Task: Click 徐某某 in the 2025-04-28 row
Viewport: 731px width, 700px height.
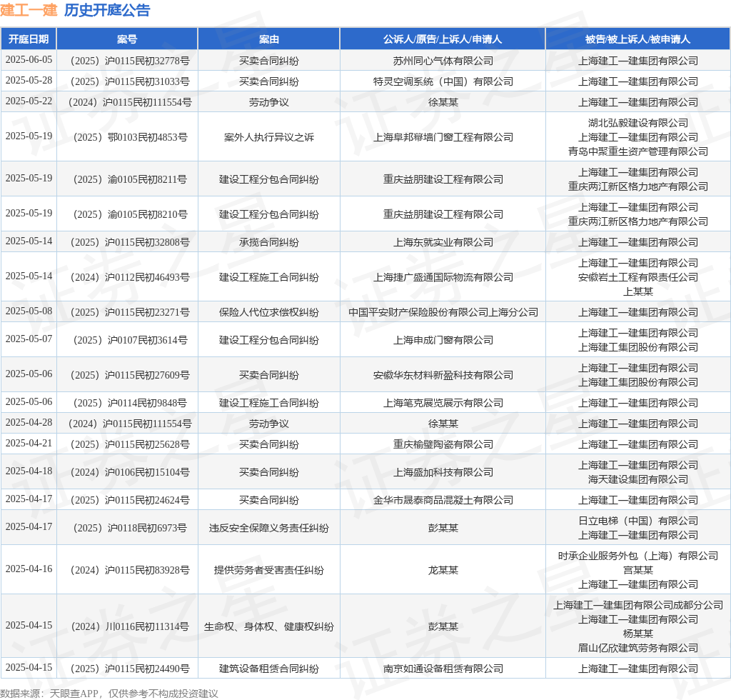Action: [443, 424]
